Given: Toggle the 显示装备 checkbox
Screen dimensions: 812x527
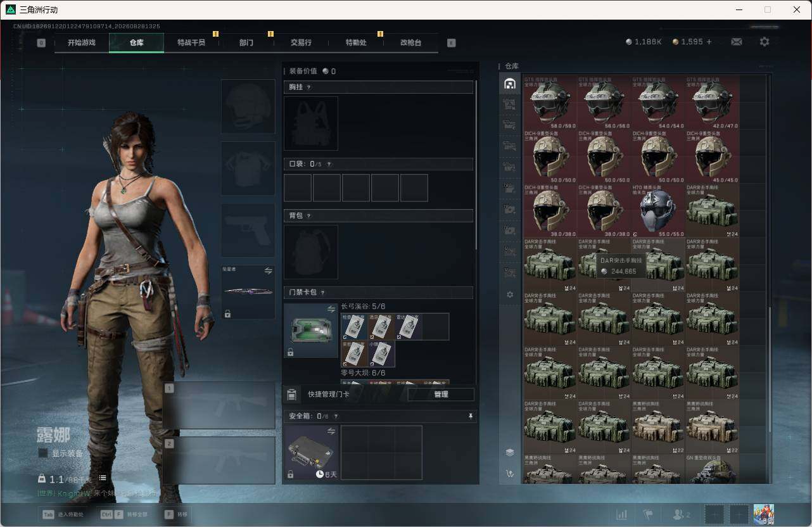Looking at the screenshot, I should tap(43, 453).
